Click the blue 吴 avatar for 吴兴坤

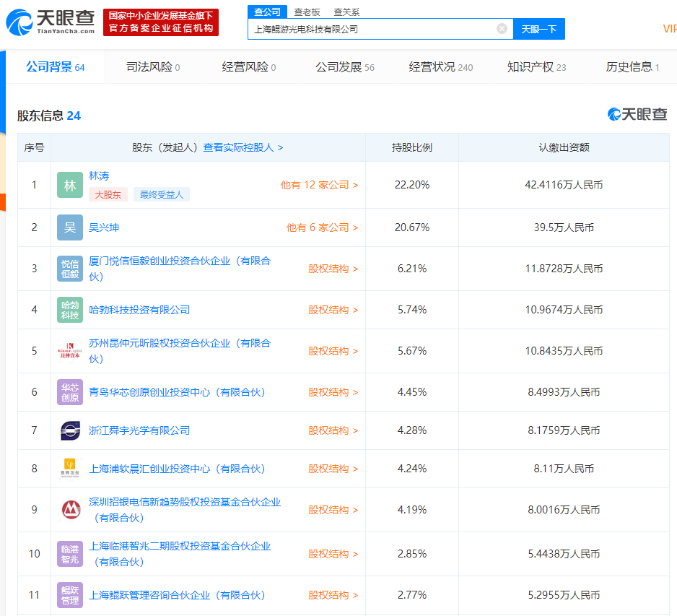click(x=70, y=227)
